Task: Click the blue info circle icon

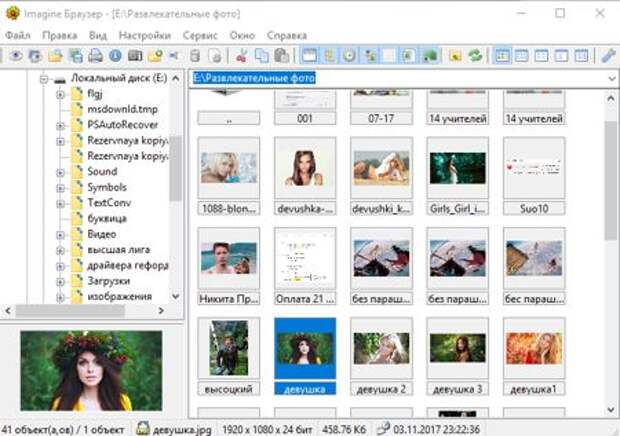Action: pos(115,56)
